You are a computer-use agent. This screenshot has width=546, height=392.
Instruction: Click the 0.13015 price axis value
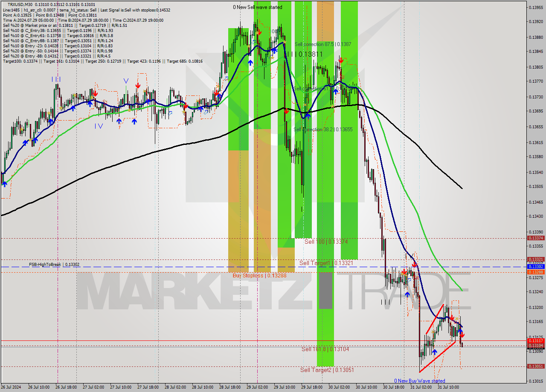point(536,381)
